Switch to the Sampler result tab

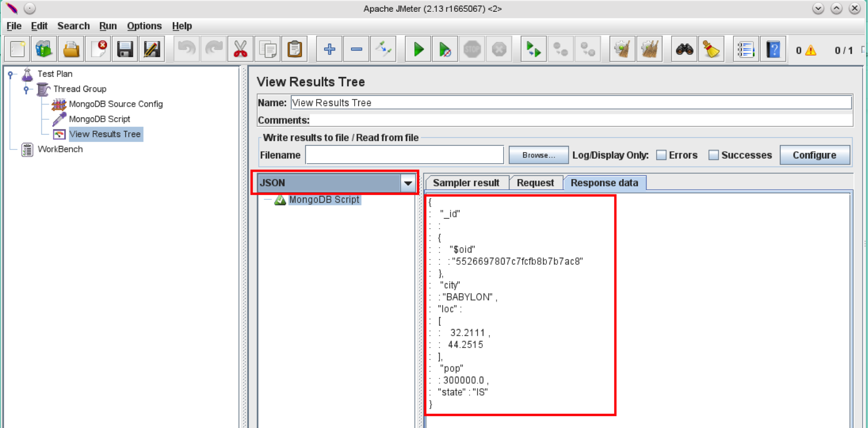tap(466, 183)
